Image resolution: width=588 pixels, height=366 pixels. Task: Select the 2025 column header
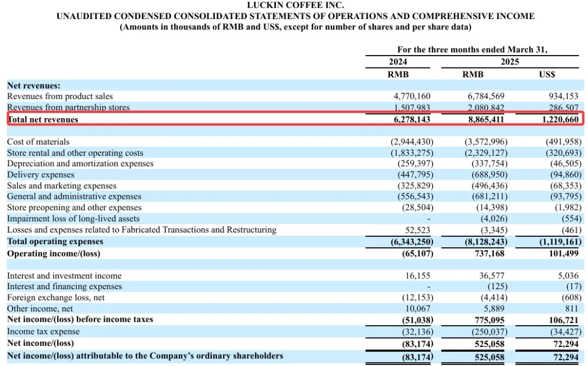[510, 62]
